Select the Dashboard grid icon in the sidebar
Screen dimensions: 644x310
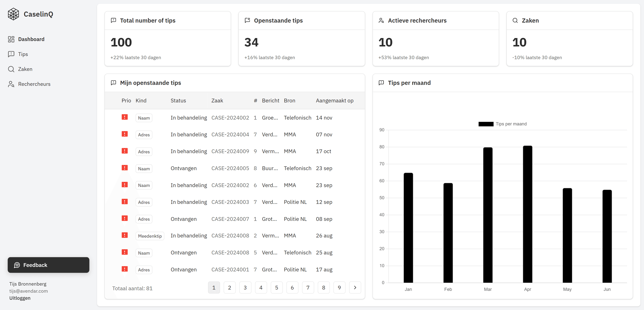11,39
